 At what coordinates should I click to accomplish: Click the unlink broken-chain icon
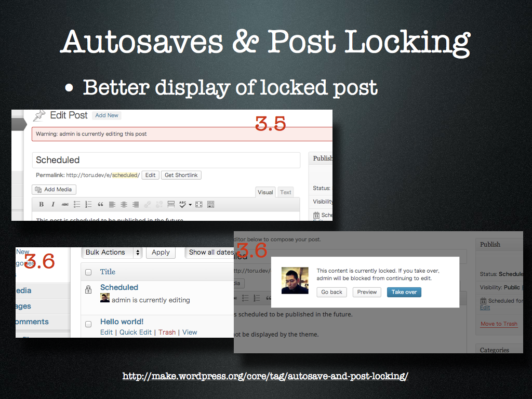(x=159, y=204)
